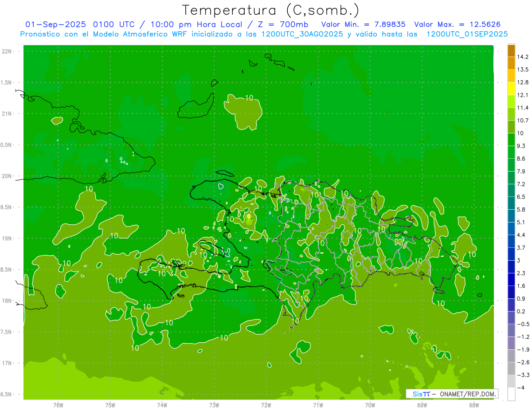Click the '76W' longitude axis label
The height and width of the screenshot is (411, 532).
58,405
